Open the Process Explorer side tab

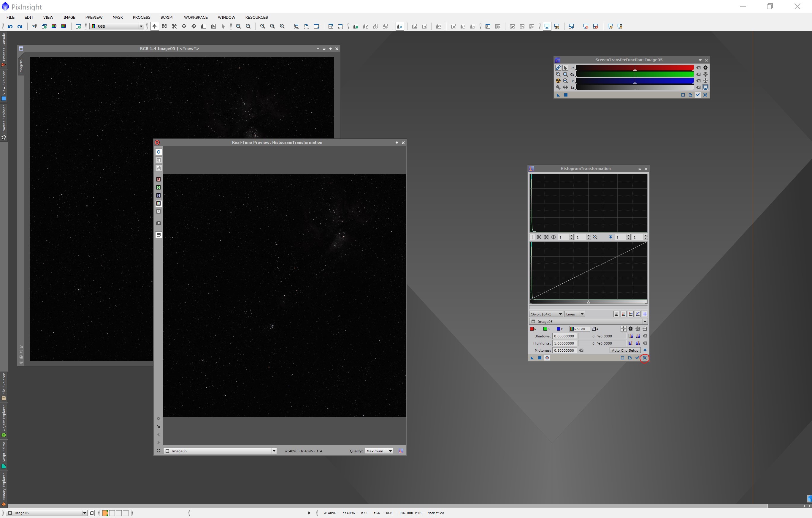pos(4,122)
